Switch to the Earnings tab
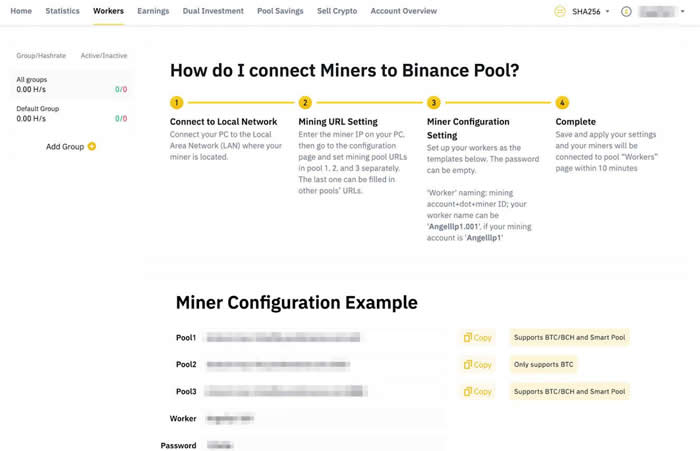 coord(153,11)
